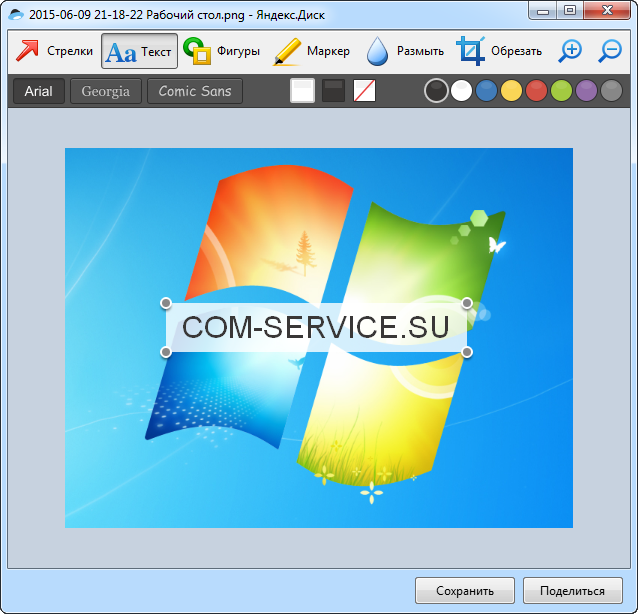Maximize the Яндекс.Диск editor window
Viewport: 638px width, 614px height.
click(570, 10)
